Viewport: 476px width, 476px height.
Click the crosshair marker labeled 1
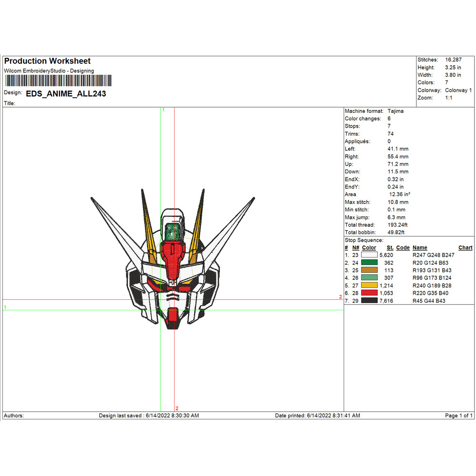163,110
